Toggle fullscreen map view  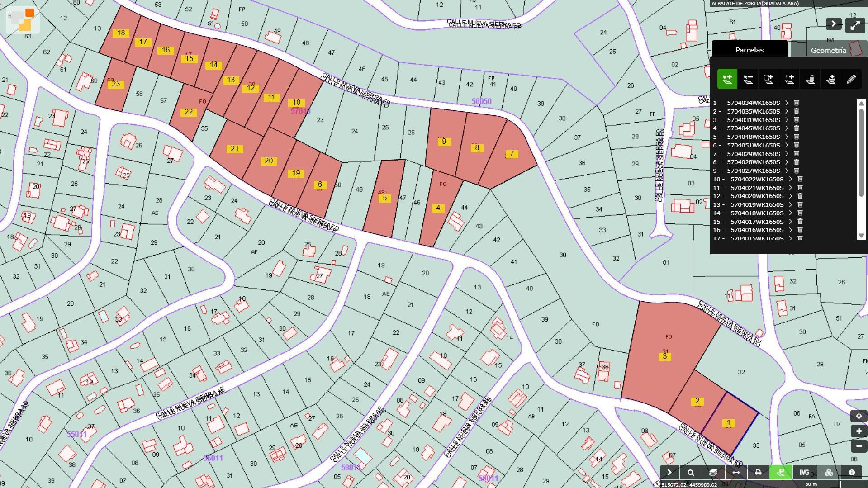855,26
